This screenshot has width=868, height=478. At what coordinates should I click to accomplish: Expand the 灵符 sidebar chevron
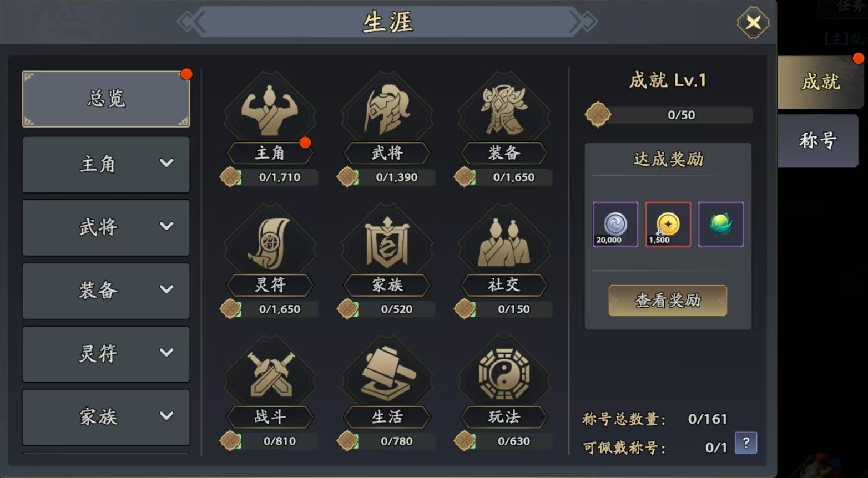click(166, 353)
